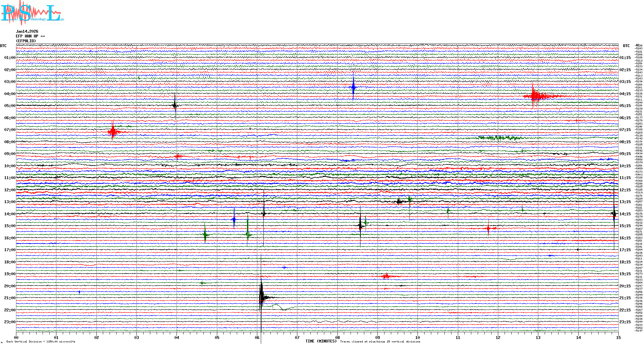Click the traces clipped footnote text
Image resolution: width=644 pixels, height=346 pixels.
(x=380, y=342)
